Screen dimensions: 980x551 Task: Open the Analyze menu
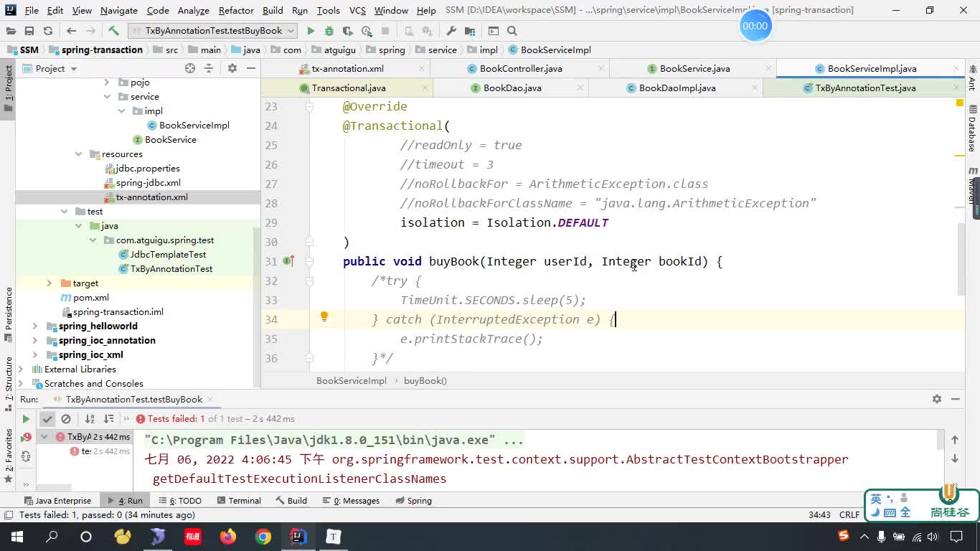pos(194,10)
